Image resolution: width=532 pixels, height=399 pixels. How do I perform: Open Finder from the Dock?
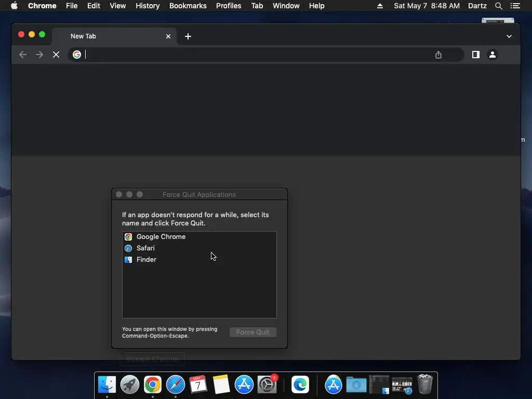click(107, 384)
